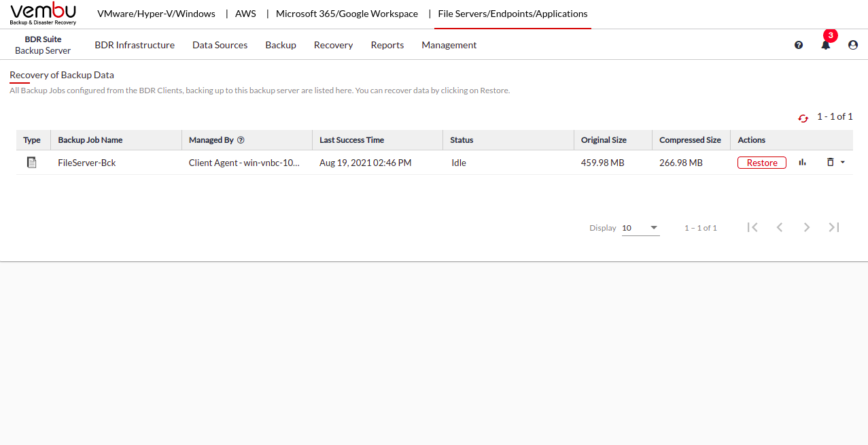Click the red refresh icon

pyautogui.click(x=803, y=118)
